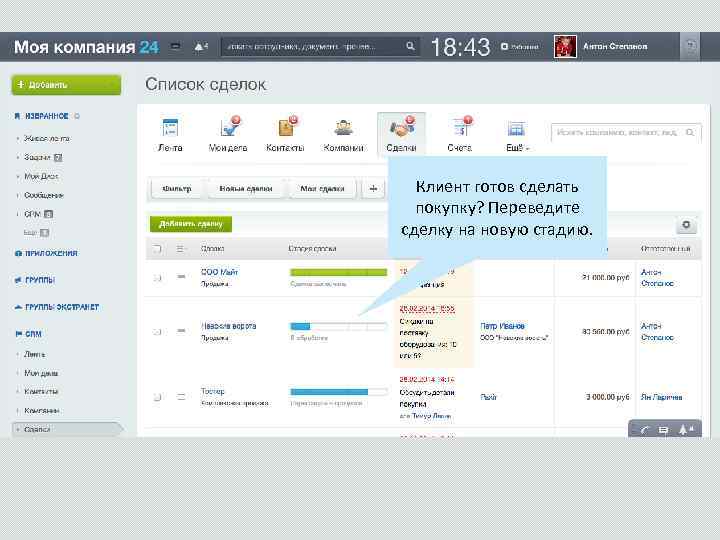Select all deals with header checkbox
The height and width of the screenshot is (540, 720).
point(157,249)
